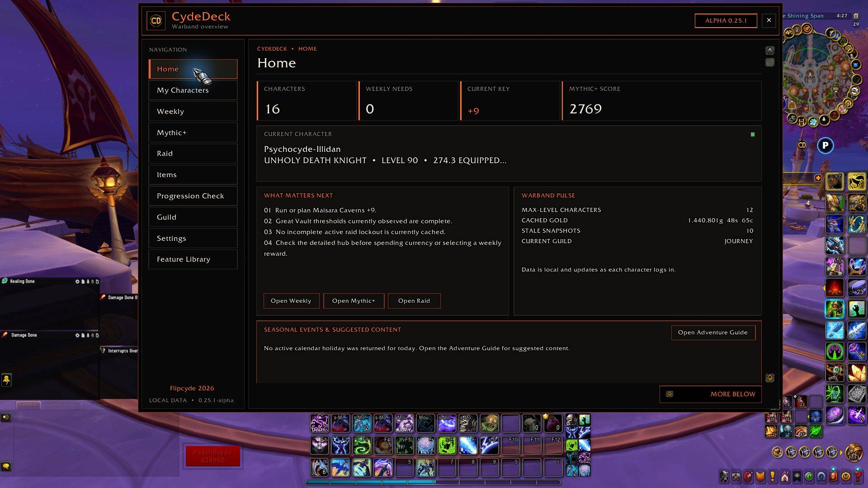Screen dimensions: 868x488
Task: Open the Items navigation page
Action: pyautogui.click(x=193, y=175)
